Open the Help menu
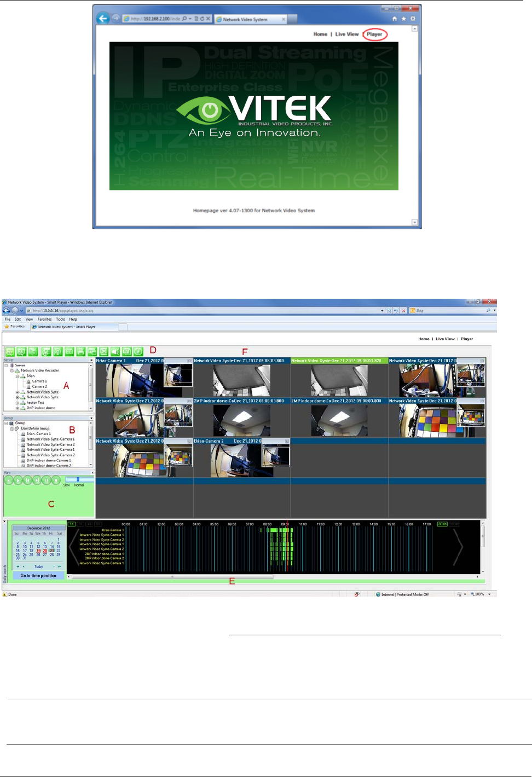The width and height of the screenshot is (532, 777). pos(73,319)
